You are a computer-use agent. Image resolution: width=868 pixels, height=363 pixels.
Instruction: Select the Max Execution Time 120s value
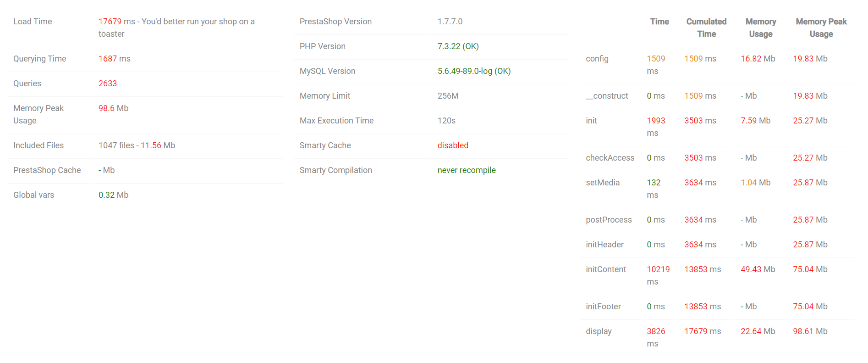tap(447, 121)
